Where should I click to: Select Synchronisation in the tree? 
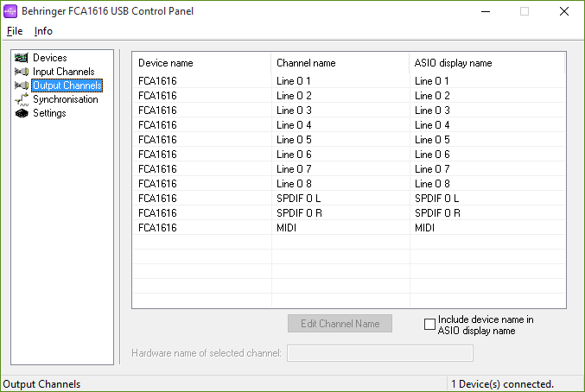tap(66, 99)
